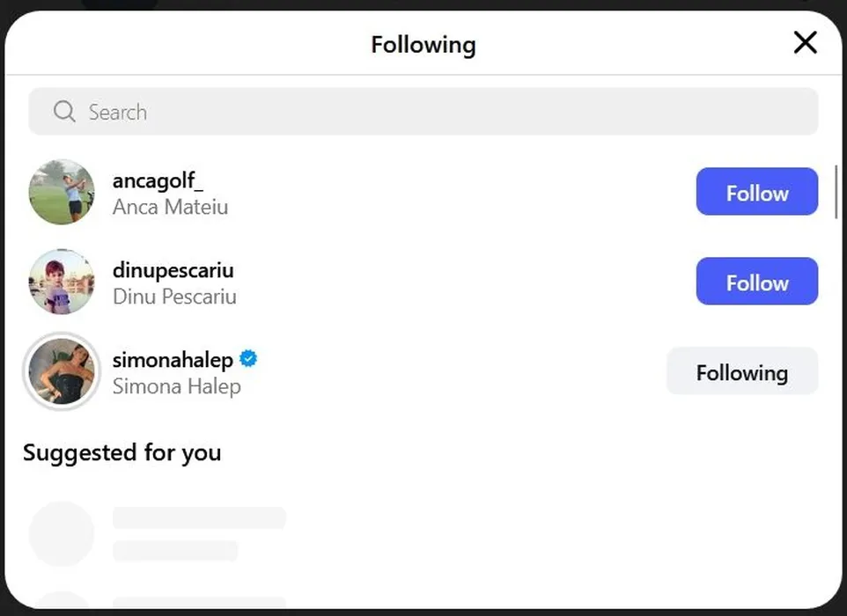Click the Anca Mateiu display name

coord(170,208)
